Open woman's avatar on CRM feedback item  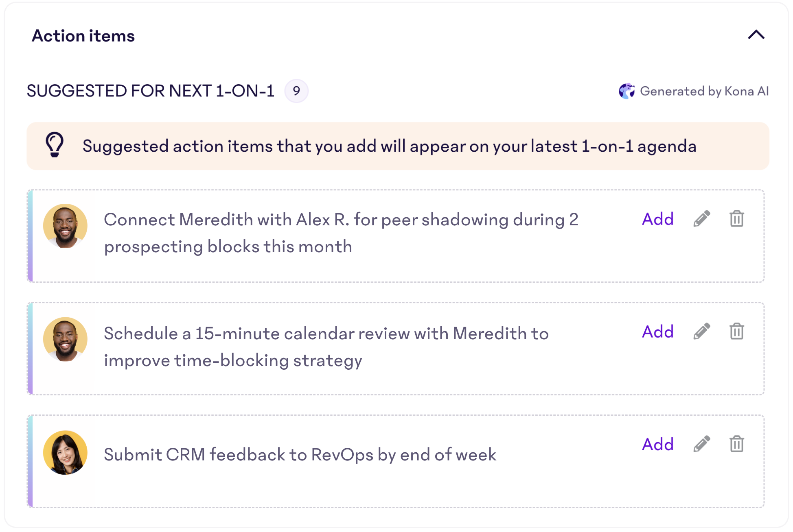(65, 452)
